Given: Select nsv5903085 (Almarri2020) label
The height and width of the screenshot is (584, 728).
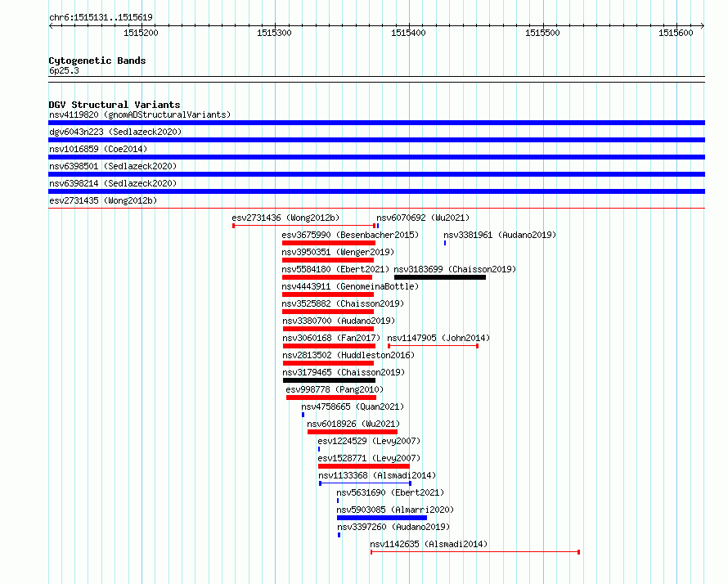Looking at the screenshot, I should pos(395,510).
